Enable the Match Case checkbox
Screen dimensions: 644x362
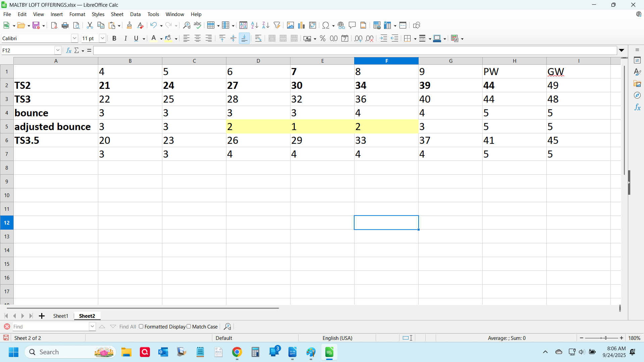pyautogui.click(x=189, y=326)
